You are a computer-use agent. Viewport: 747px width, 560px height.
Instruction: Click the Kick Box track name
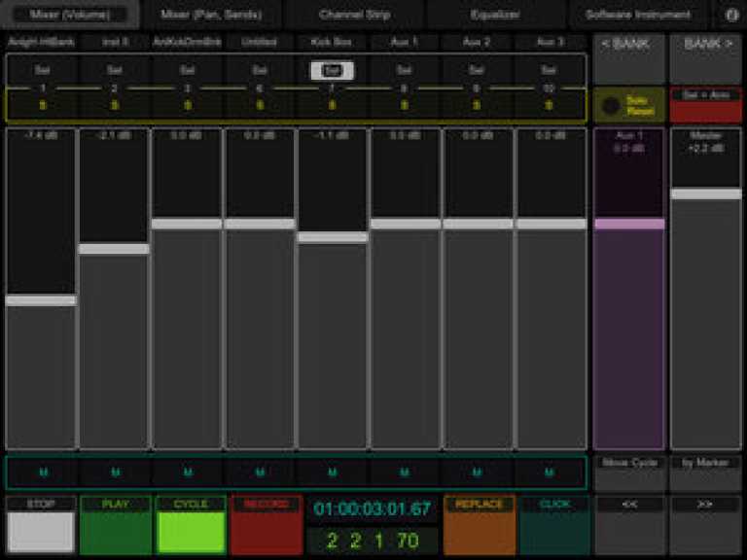point(332,42)
